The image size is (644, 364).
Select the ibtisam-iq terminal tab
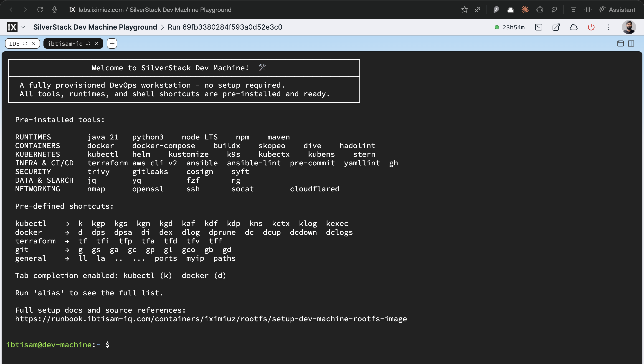65,43
